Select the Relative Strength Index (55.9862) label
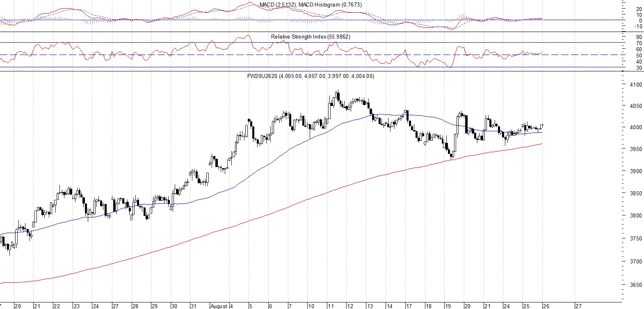 pyautogui.click(x=311, y=37)
